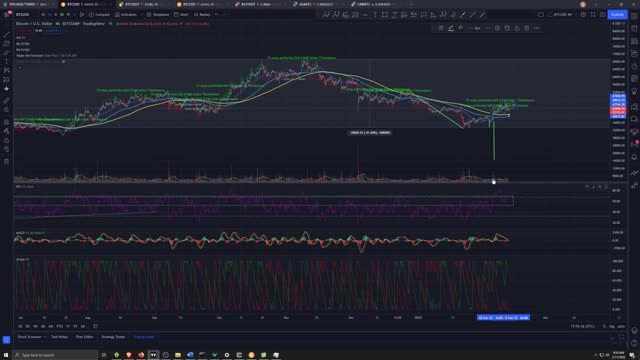The width and height of the screenshot is (640, 360).
Task: Toggle log scale at bottom right
Action: pos(611,326)
